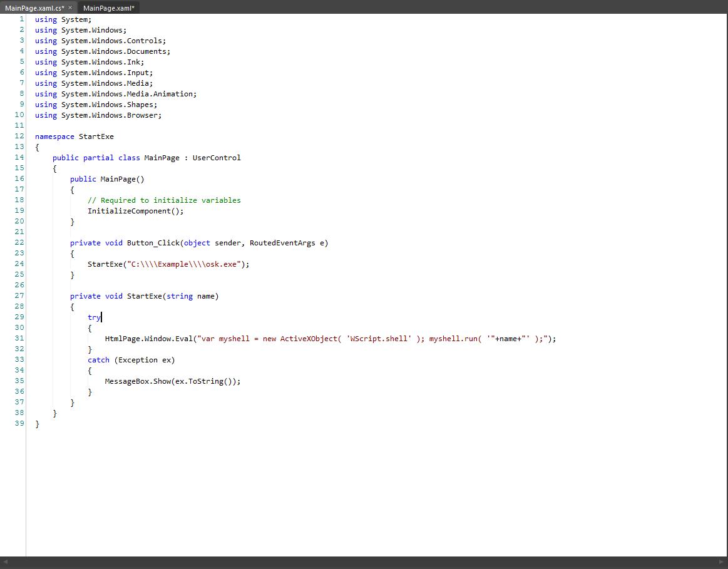Click the catch (Exception ex) statement
The height and width of the screenshot is (569, 728).
click(x=131, y=360)
